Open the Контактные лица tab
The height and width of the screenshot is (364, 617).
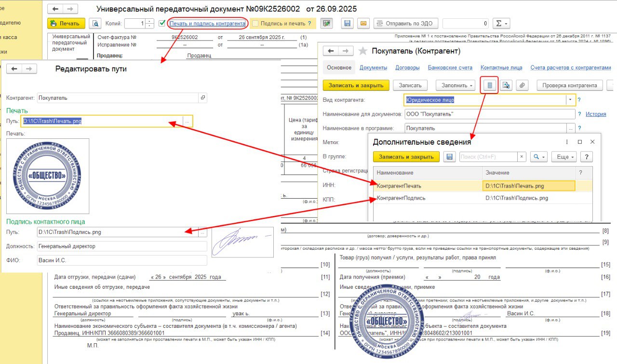click(x=501, y=67)
